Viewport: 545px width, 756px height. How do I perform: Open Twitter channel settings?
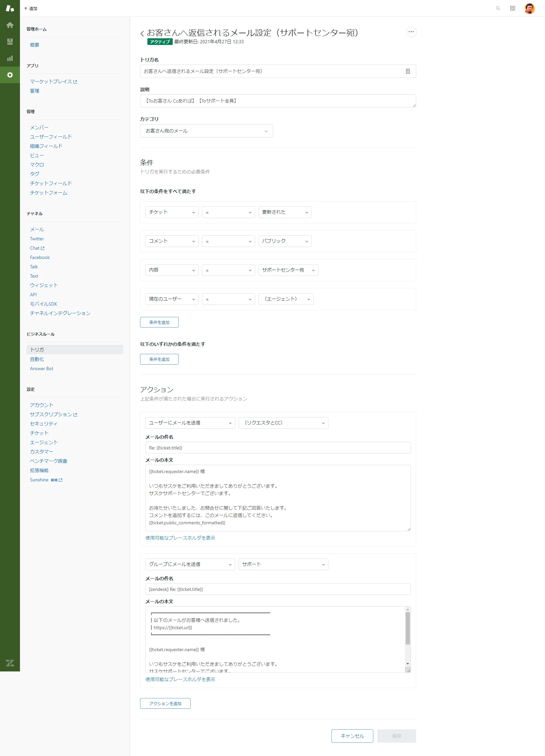(37, 239)
